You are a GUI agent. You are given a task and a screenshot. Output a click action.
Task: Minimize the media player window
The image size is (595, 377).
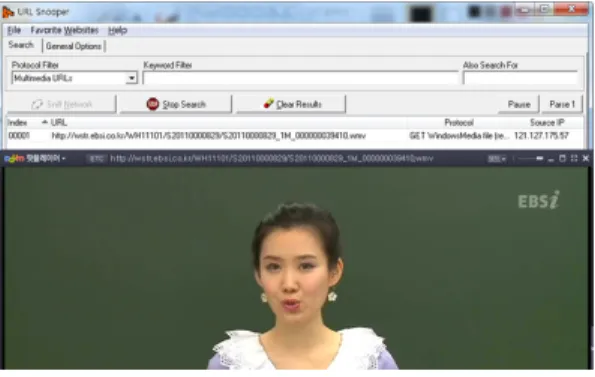551,159
